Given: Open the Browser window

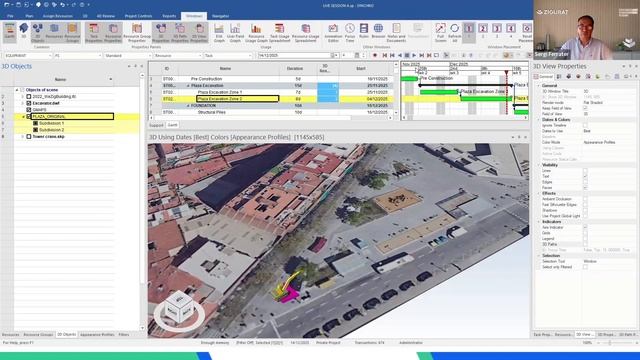Looking at the screenshot, I should (x=378, y=31).
